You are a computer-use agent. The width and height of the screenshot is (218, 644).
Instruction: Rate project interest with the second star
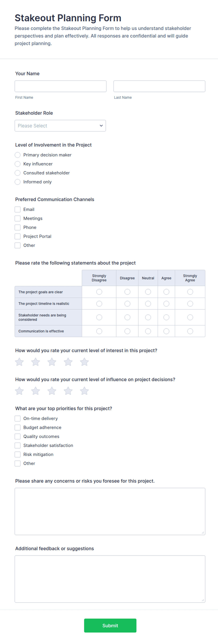click(x=36, y=362)
